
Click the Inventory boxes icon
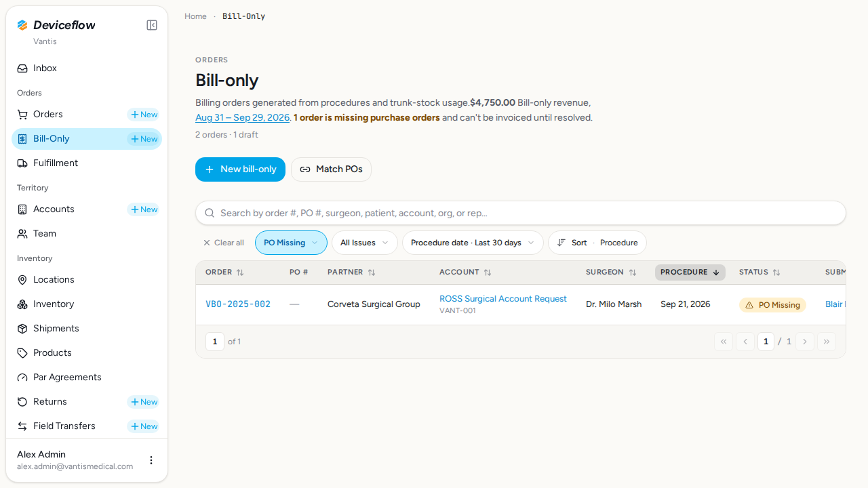[x=22, y=304]
